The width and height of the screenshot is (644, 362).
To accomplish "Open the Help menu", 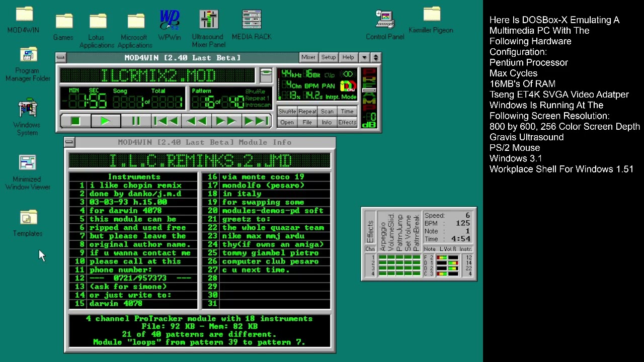I will click(348, 57).
